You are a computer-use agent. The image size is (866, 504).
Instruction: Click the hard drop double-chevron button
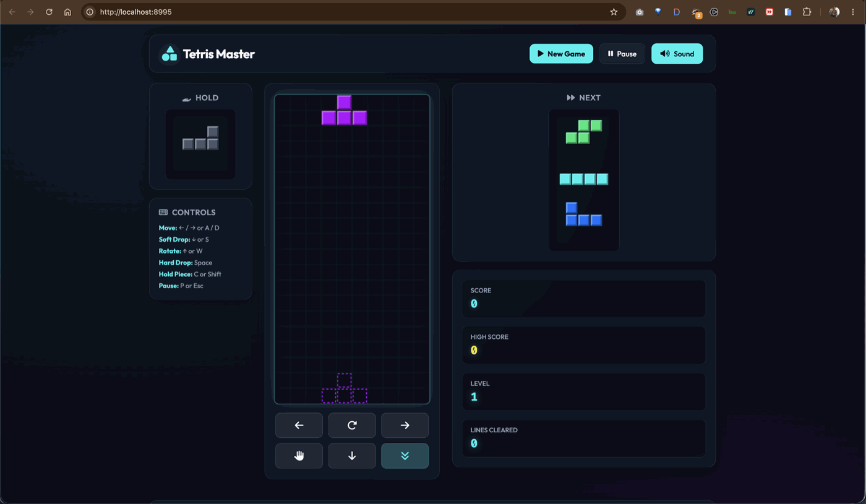[x=405, y=456]
